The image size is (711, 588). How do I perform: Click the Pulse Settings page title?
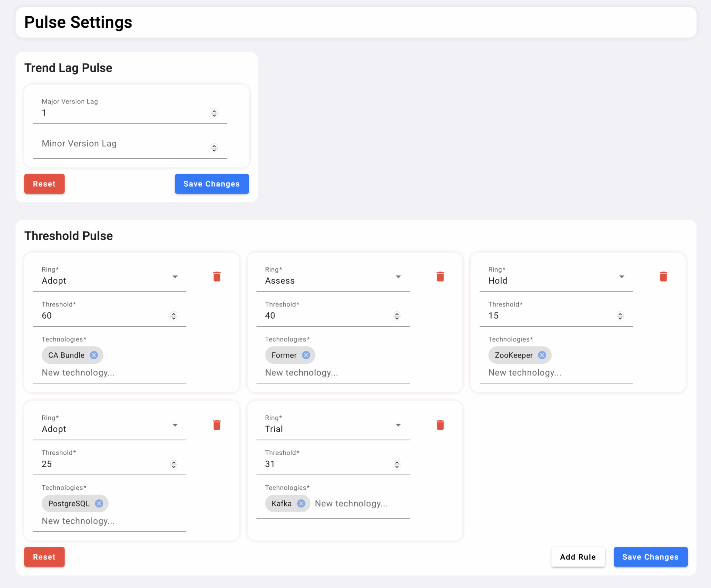78,23
